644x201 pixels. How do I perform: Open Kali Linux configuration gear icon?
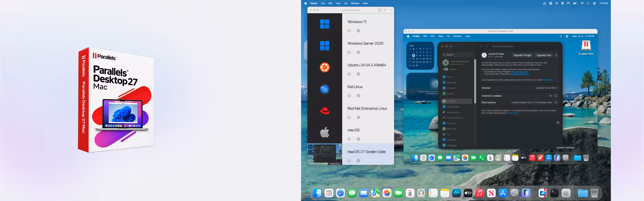click(358, 96)
